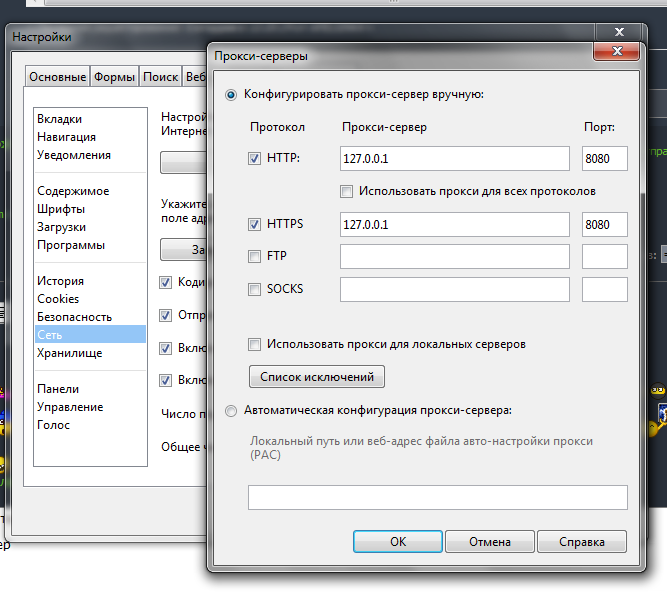Screen dimensions: 667x602
Task: Open the Список исключений exceptions list
Action: coord(317,377)
